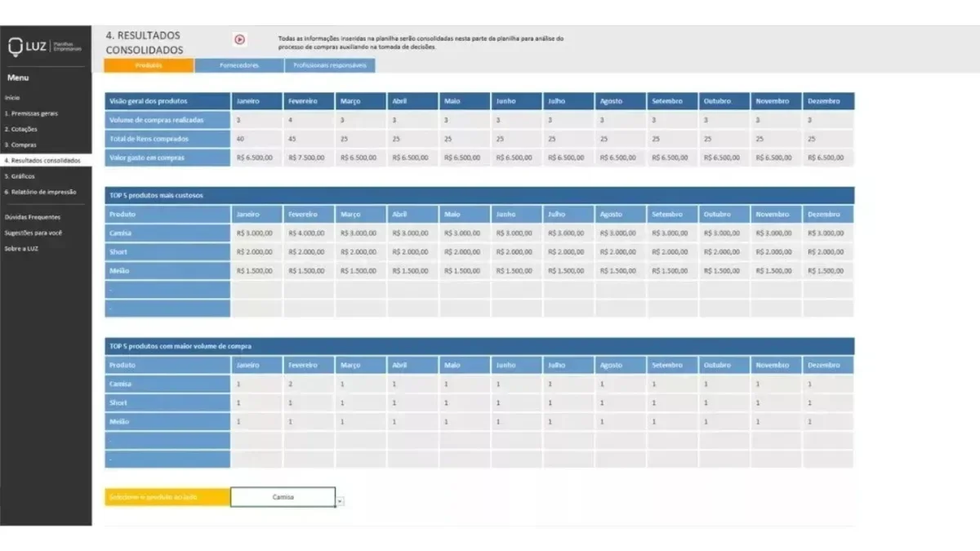Select Meião row label in mais custosos table
The image size is (980, 551).
click(x=167, y=270)
